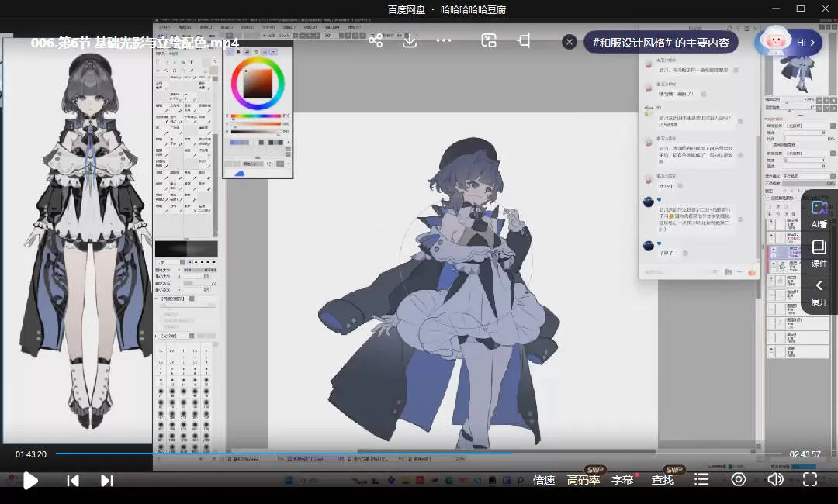Dismiss the 和服设计风格 suggestion bubble

click(570, 42)
